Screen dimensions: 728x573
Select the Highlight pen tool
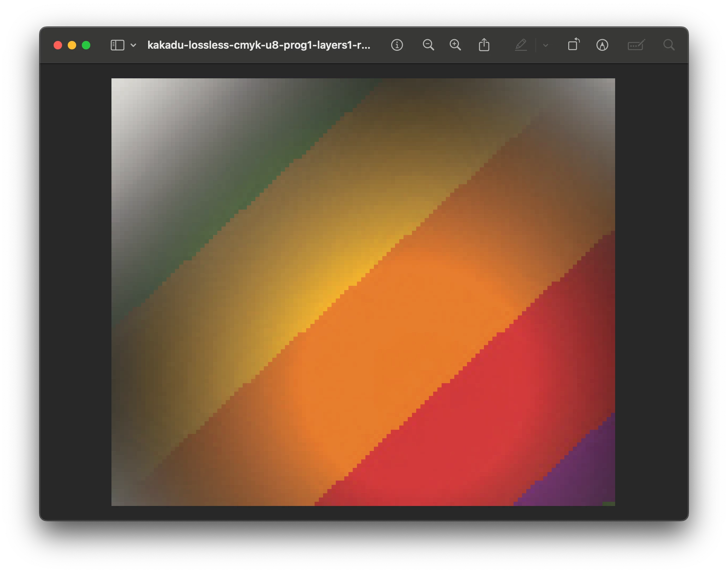[521, 45]
